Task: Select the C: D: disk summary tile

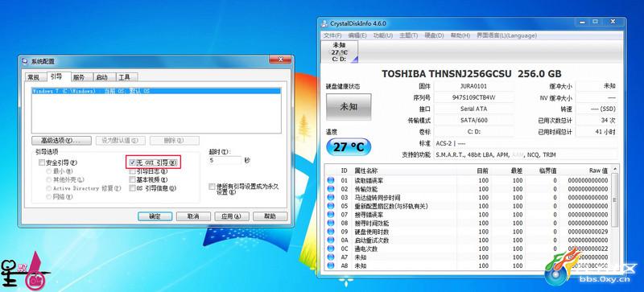Action: point(340,52)
